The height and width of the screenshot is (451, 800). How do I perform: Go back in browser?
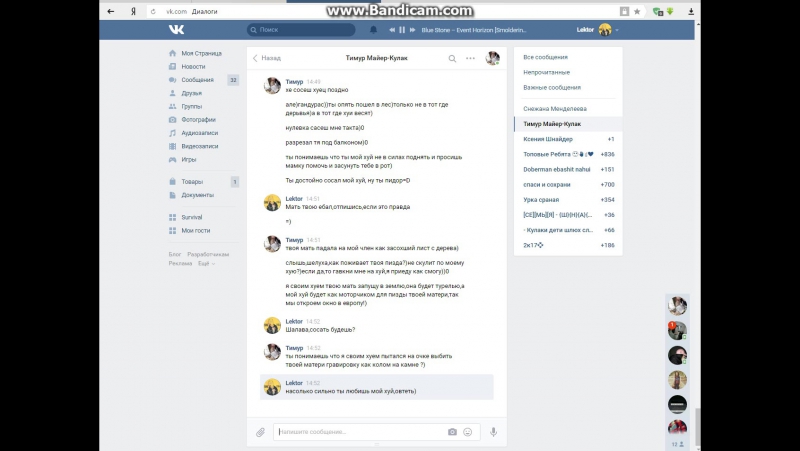(x=111, y=11)
